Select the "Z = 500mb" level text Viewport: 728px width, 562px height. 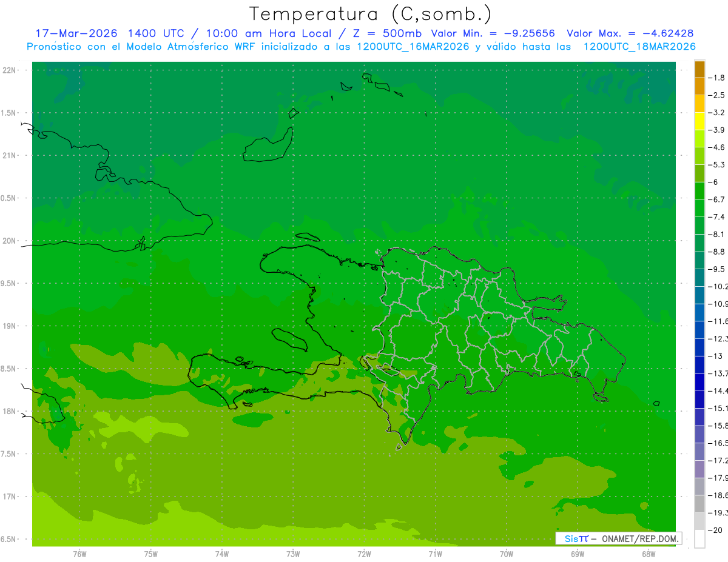[386, 33]
